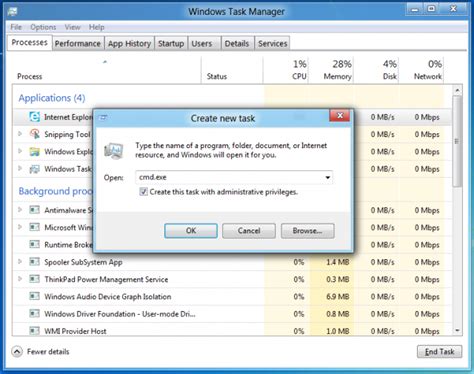Click the Windows Task Manager process icon
The width and height of the screenshot is (474, 374).
click(34, 169)
